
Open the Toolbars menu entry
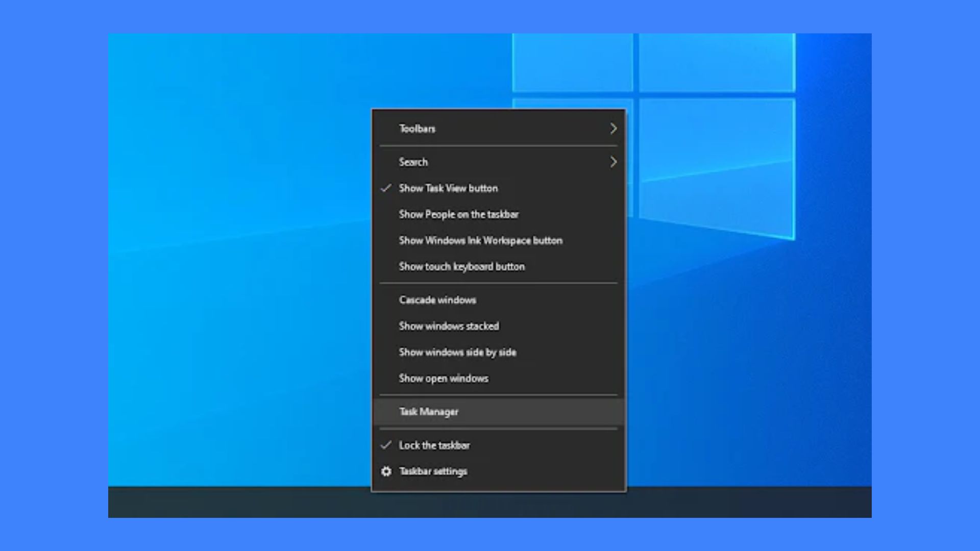[499, 129]
